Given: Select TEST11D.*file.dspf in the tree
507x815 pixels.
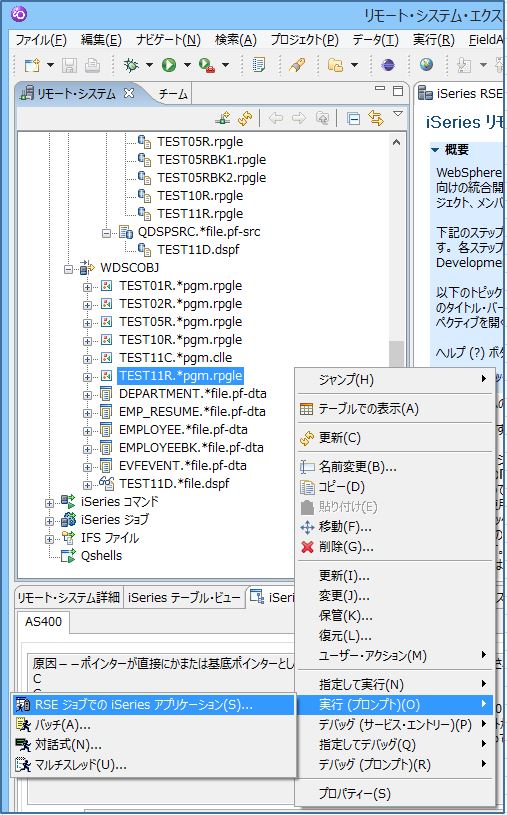Looking at the screenshot, I should [174, 483].
